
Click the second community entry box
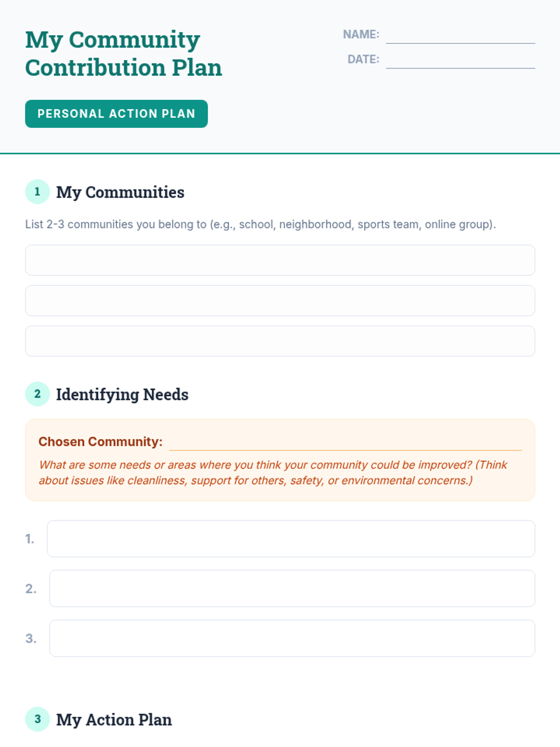click(x=280, y=301)
